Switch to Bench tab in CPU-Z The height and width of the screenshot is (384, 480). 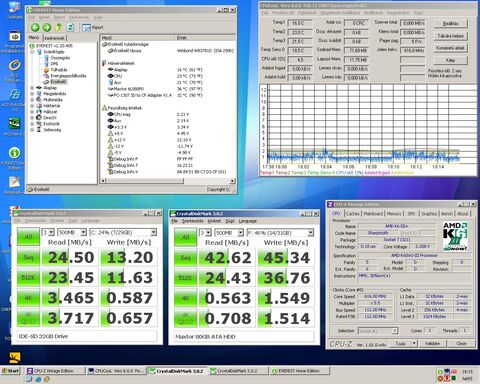tap(447, 213)
